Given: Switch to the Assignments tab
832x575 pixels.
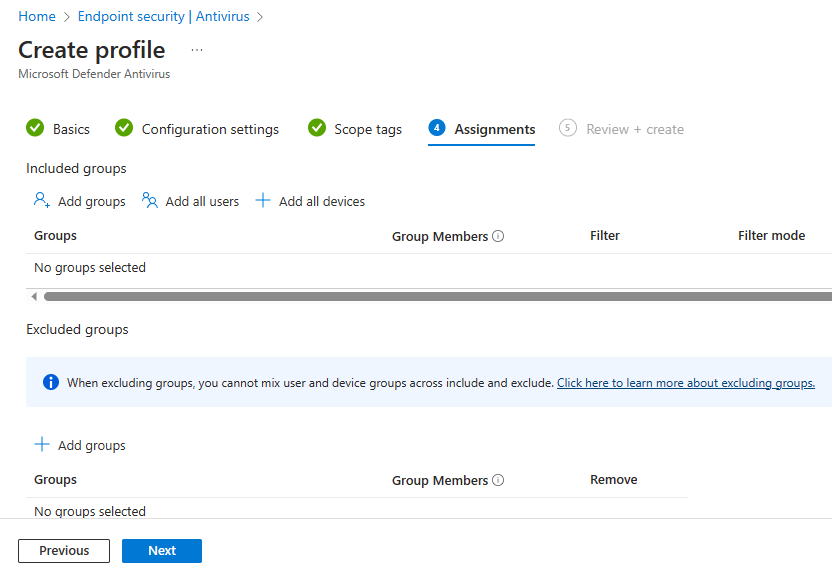Looking at the screenshot, I should (494, 129).
